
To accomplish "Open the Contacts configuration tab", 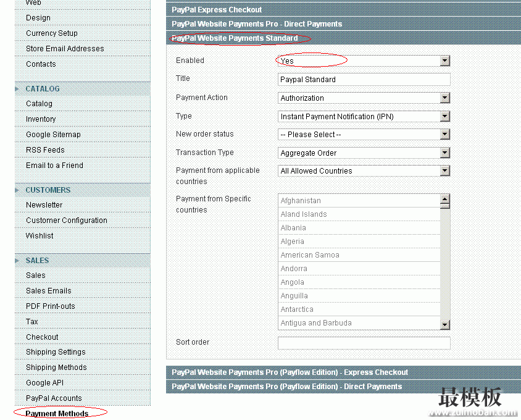I will click(83, 64).
